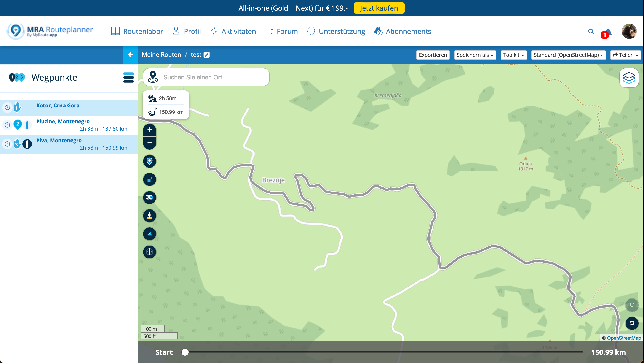Click the hand marker icon for Kotor
Viewport: 644px width, 363px height.
(17, 107)
